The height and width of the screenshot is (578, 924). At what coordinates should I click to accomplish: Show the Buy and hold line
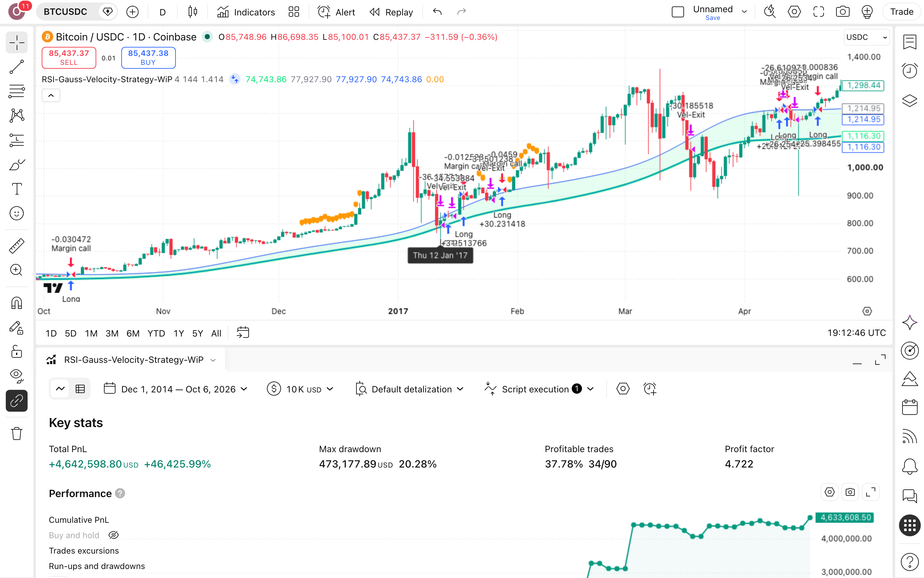[113, 535]
